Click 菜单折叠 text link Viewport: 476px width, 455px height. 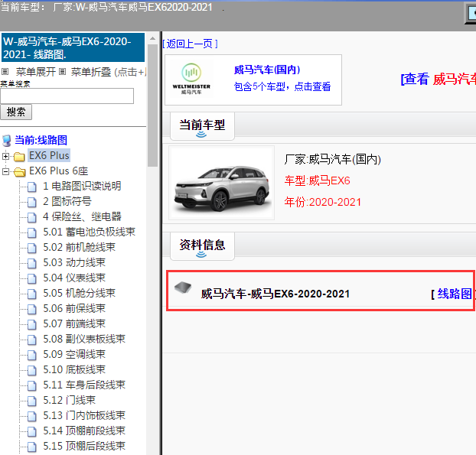91,72
